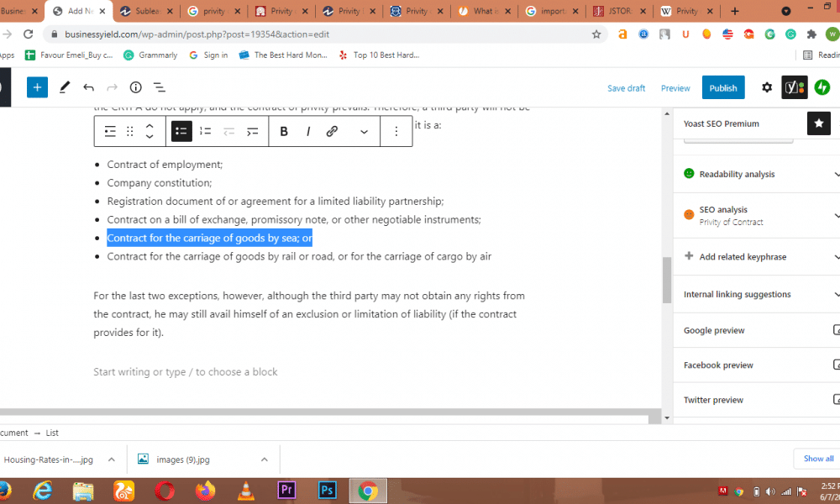
Task: Click the Yoast SEO toolbar icon
Action: pos(794,87)
